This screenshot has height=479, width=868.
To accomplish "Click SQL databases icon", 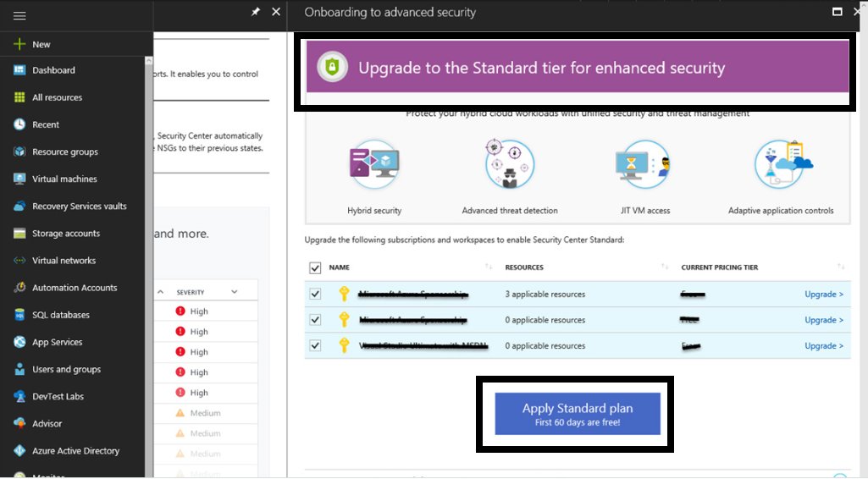I will (x=19, y=315).
